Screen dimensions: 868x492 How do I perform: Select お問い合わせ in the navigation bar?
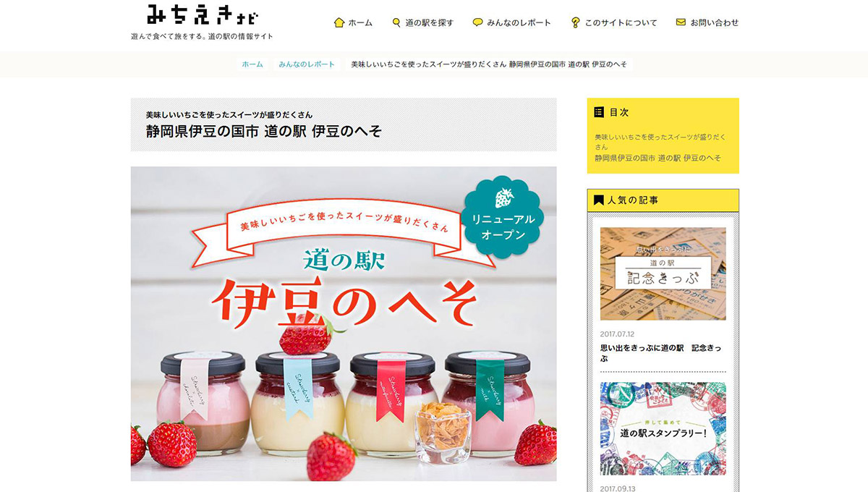[x=715, y=22]
